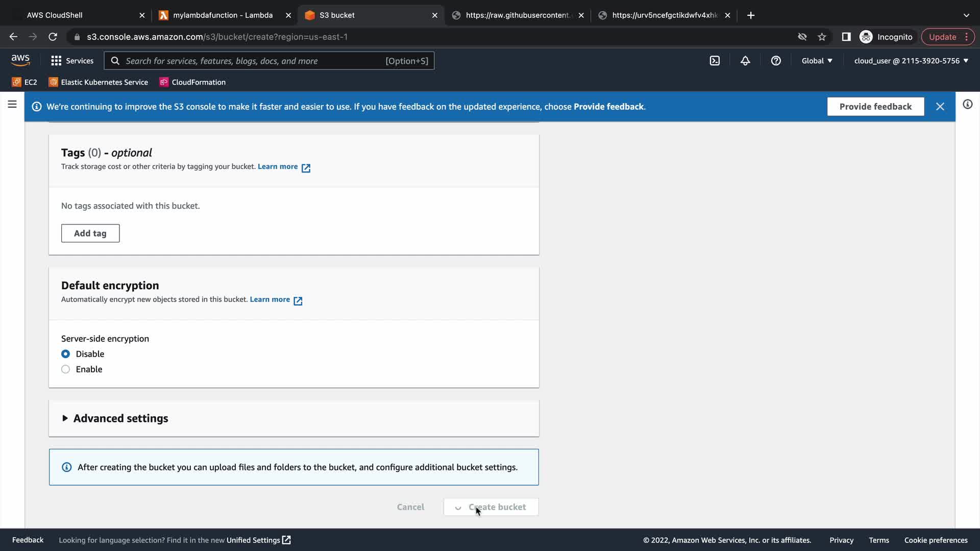This screenshot has width=980, height=551.
Task: Click the Create bucket button
Action: click(x=491, y=507)
